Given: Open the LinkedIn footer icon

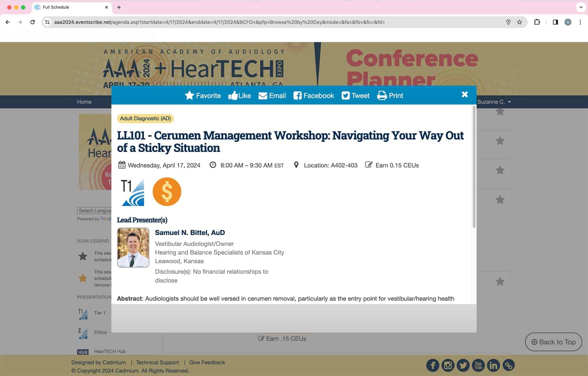Looking at the screenshot, I should 494,365.
